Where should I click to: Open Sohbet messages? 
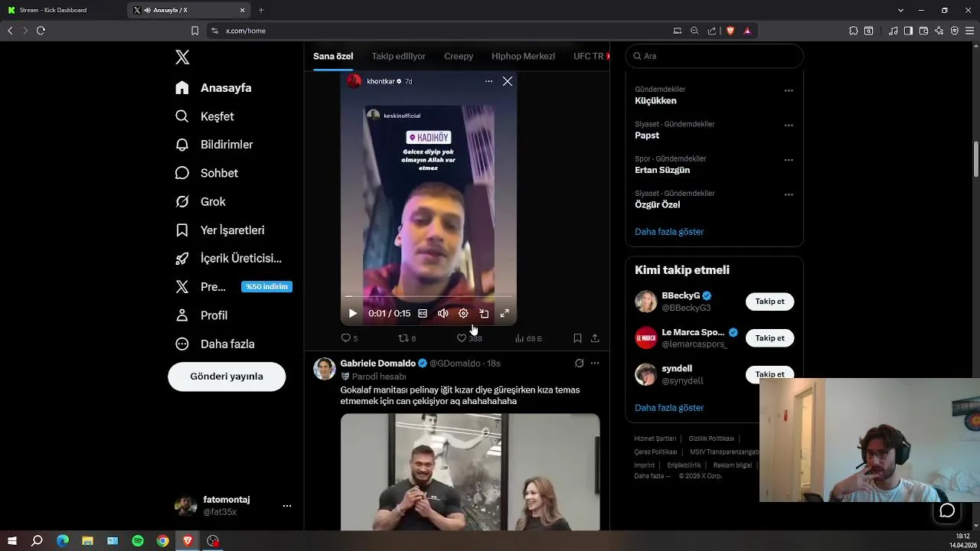[x=207, y=173]
